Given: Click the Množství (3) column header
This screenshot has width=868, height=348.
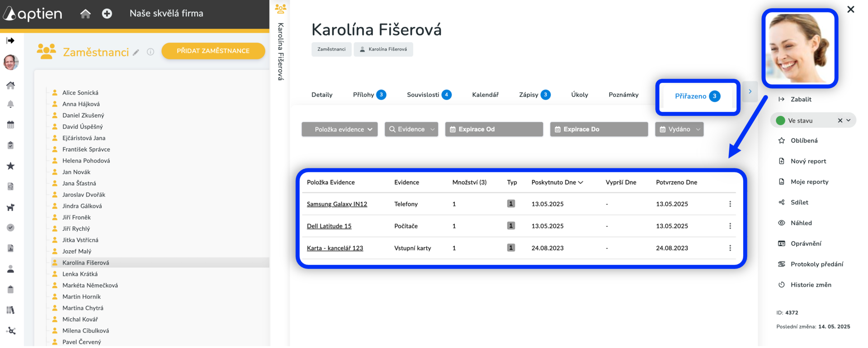Looking at the screenshot, I should tap(469, 182).
